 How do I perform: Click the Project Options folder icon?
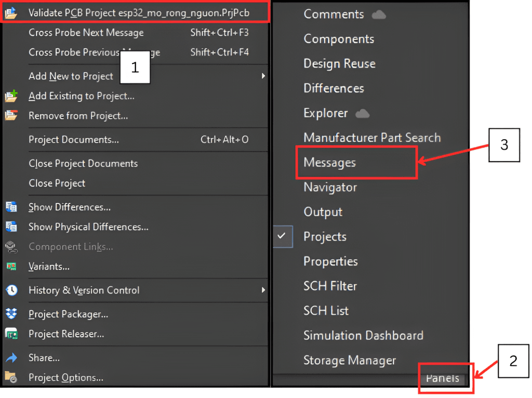point(11,378)
